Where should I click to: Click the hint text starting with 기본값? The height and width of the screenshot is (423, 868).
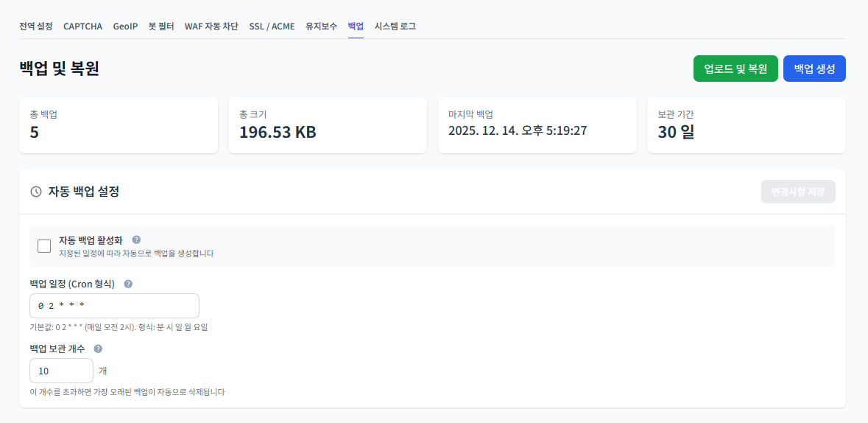tap(119, 327)
